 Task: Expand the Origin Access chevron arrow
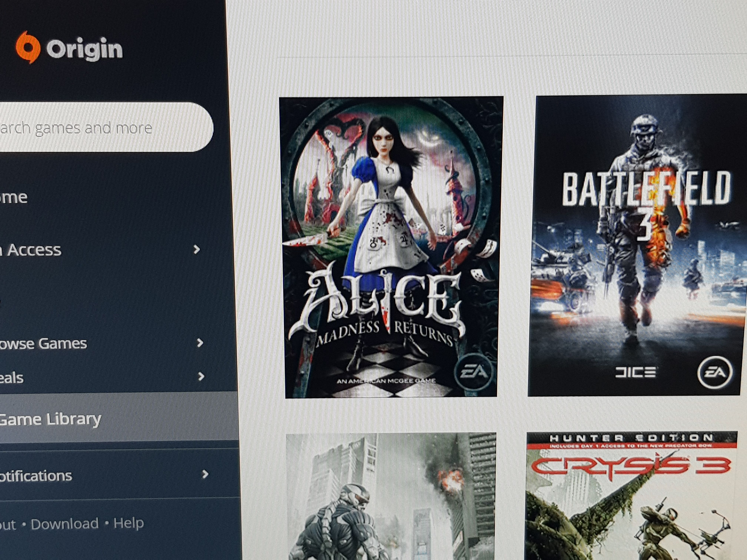pyautogui.click(x=197, y=249)
